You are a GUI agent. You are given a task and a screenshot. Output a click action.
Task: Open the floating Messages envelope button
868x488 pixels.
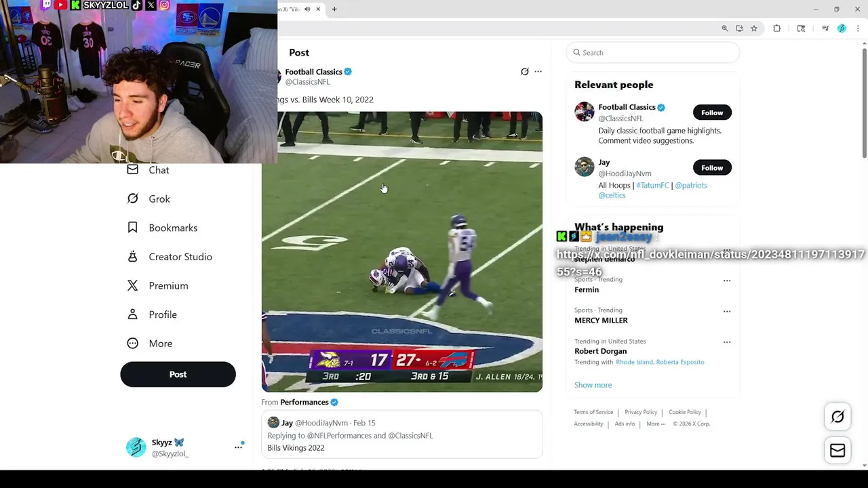837,451
